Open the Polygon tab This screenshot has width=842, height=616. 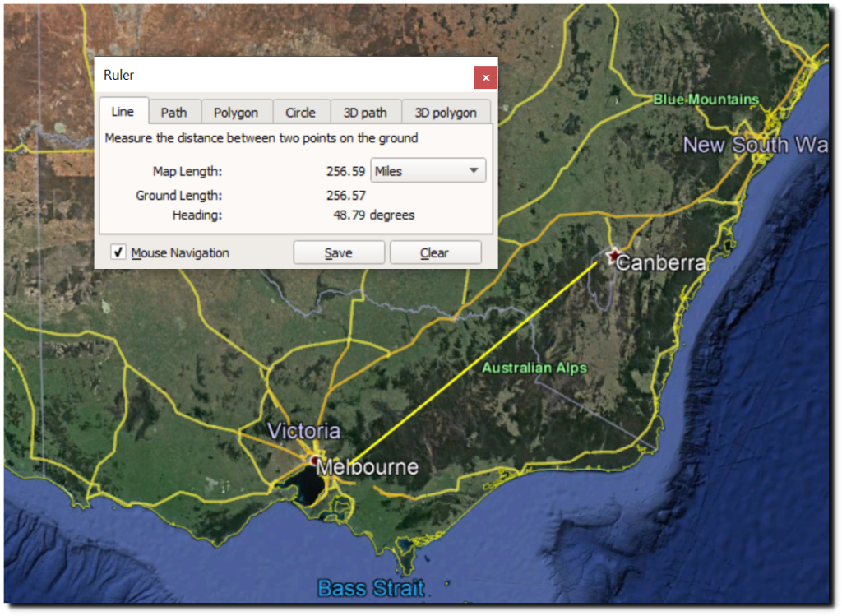tap(236, 113)
